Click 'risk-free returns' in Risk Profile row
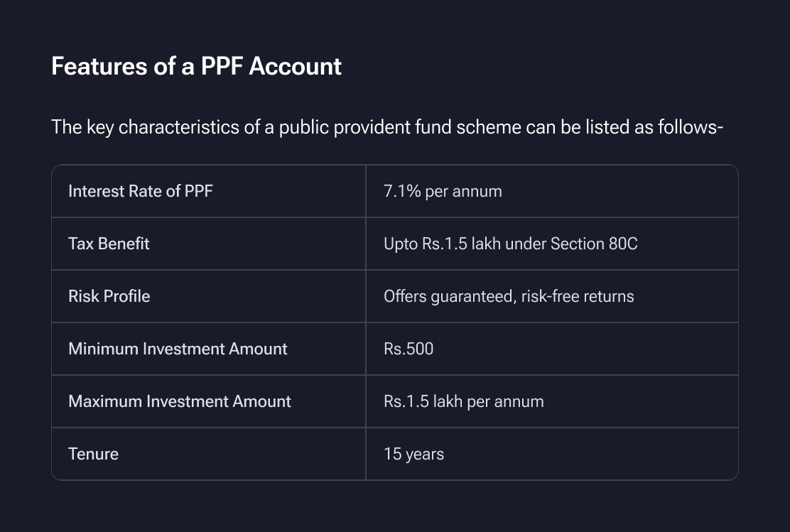 pyautogui.click(x=577, y=296)
